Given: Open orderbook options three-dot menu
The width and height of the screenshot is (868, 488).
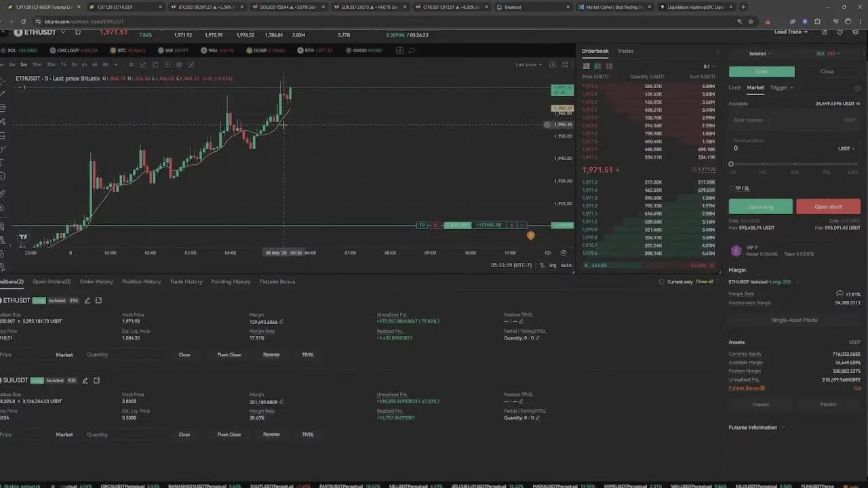Looking at the screenshot, I should 717,51.
